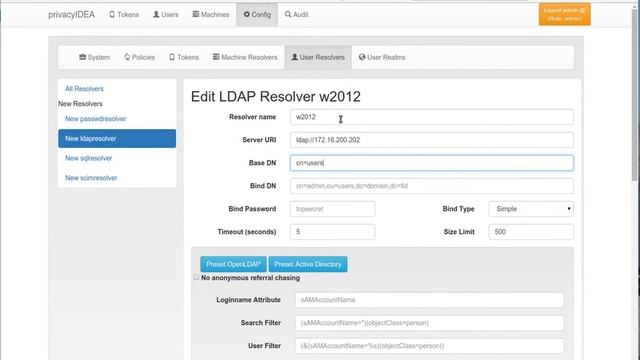The width and height of the screenshot is (640, 360).
Task: Open the Config section in navbar
Action: point(257,15)
